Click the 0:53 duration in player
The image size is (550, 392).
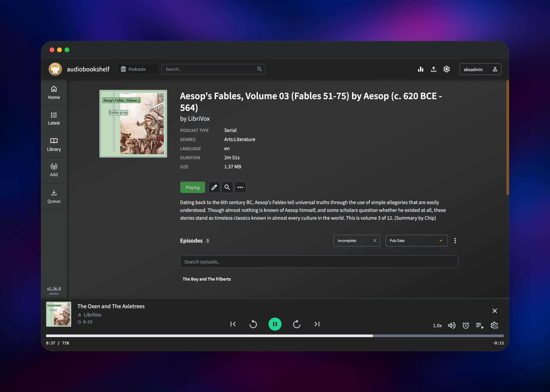[88, 322]
